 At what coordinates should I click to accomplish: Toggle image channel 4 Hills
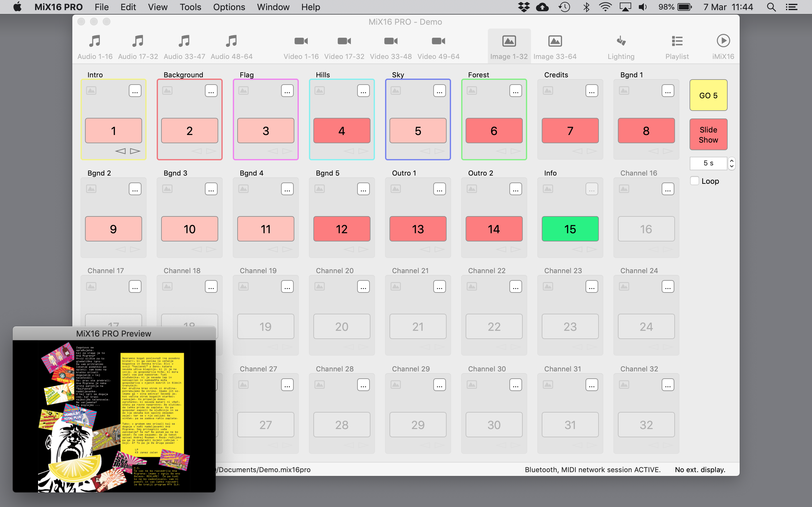point(342,131)
